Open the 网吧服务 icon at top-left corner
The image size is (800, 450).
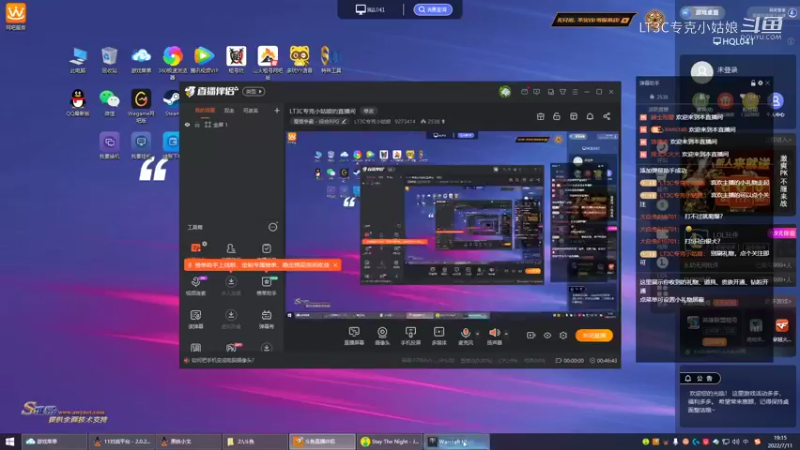click(x=15, y=16)
